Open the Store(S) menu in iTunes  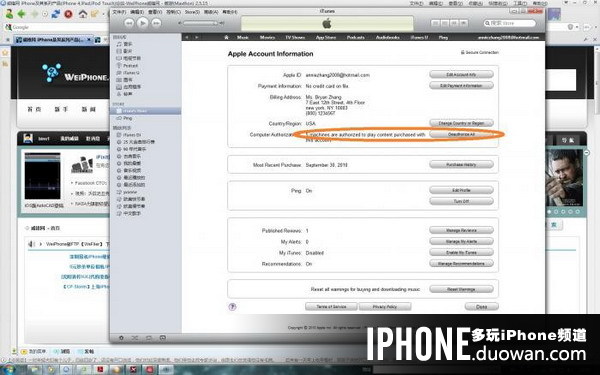click(192, 12)
